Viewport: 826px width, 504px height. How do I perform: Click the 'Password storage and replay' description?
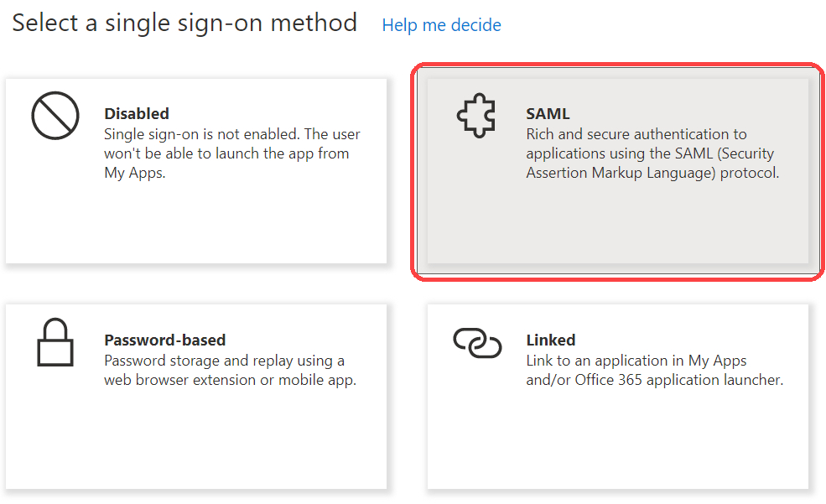click(224, 361)
